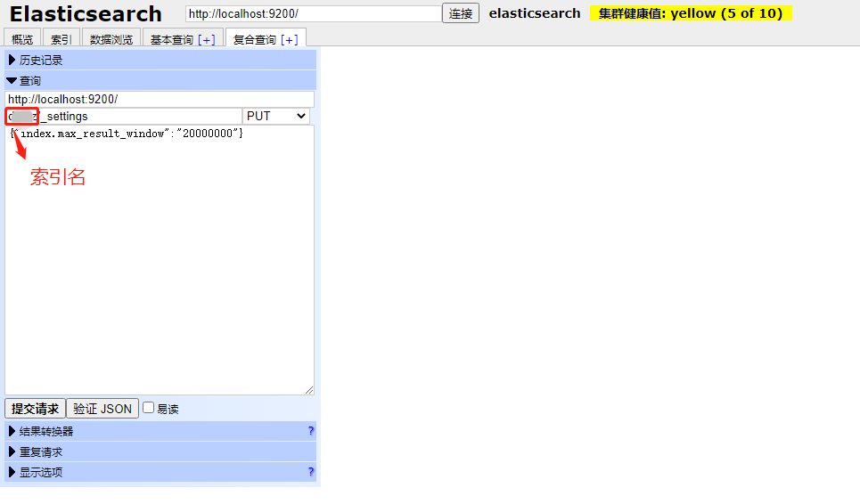
Task: Click inside the JSON request body textarea
Action: (x=160, y=260)
